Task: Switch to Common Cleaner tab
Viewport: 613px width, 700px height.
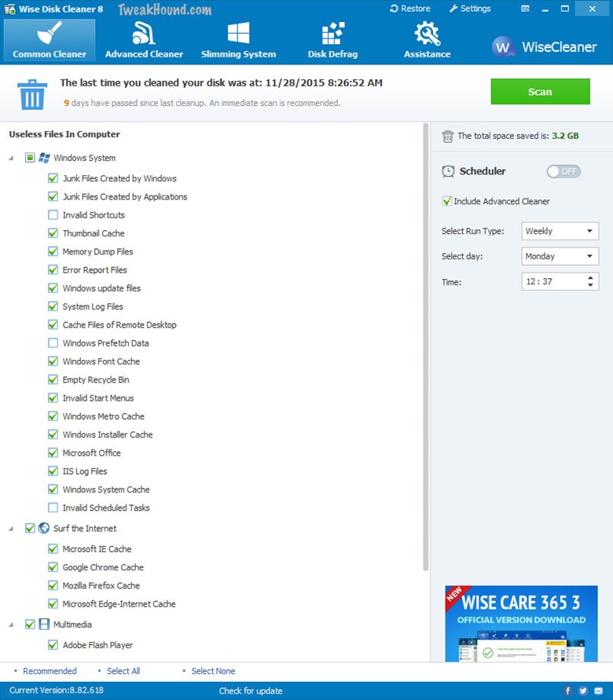Action: pos(49,40)
